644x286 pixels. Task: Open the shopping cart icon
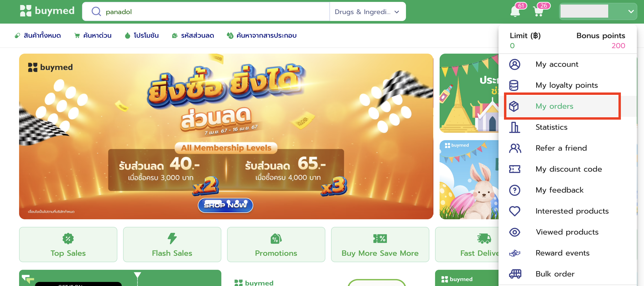538,11
